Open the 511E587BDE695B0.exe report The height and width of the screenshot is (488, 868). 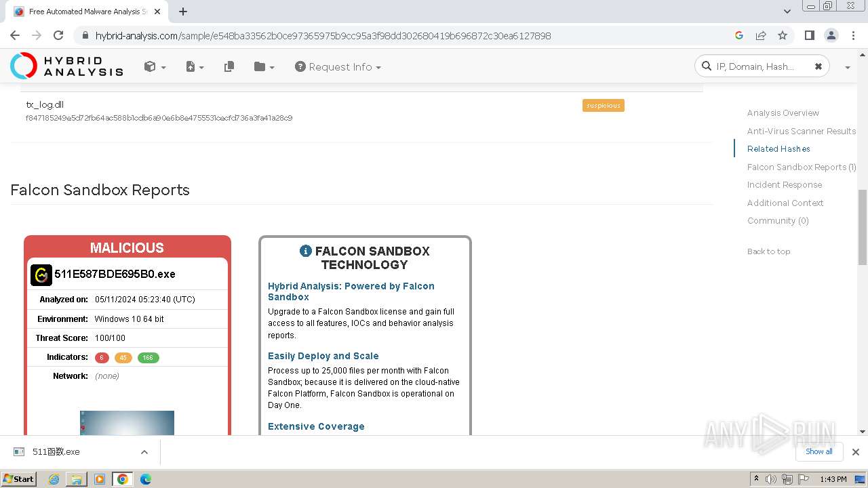[115, 274]
